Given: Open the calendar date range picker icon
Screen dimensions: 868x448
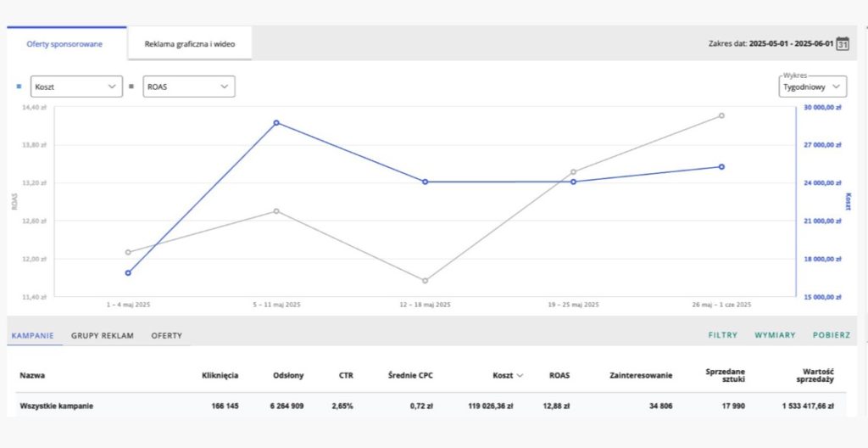Looking at the screenshot, I should click(843, 43).
